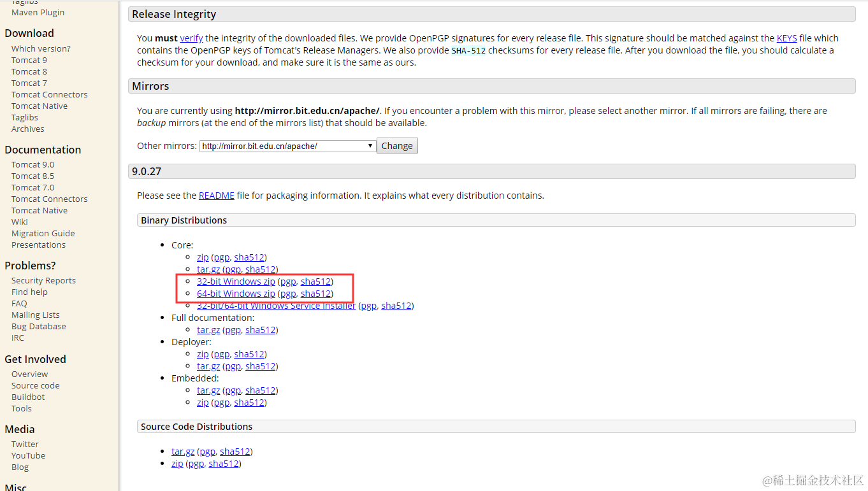
Task: Open pgp signature for Deployer zip
Action: tap(222, 354)
